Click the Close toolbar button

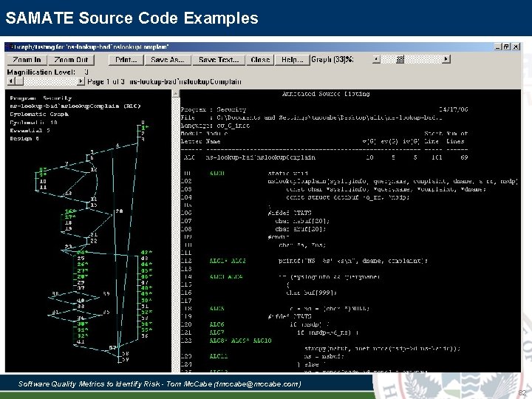coord(260,60)
